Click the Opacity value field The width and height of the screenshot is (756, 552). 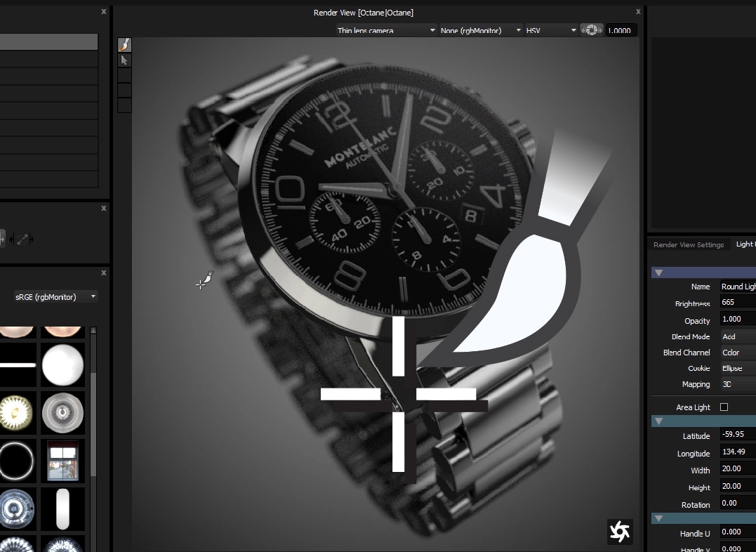[738, 320]
